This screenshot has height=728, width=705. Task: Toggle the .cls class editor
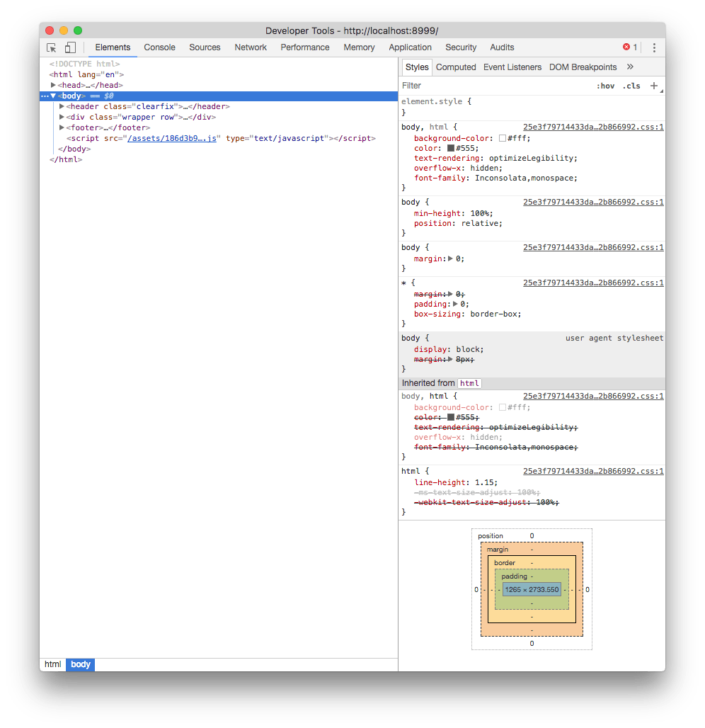pos(631,85)
